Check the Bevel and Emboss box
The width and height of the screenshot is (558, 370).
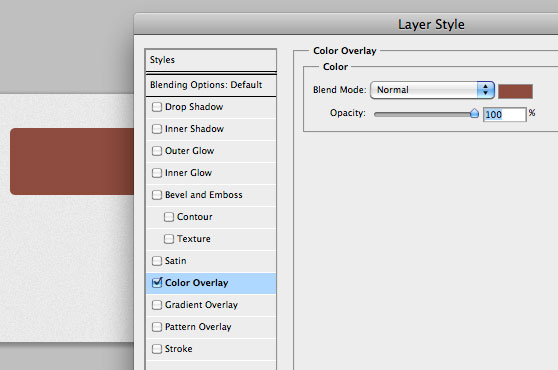coord(157,195)
